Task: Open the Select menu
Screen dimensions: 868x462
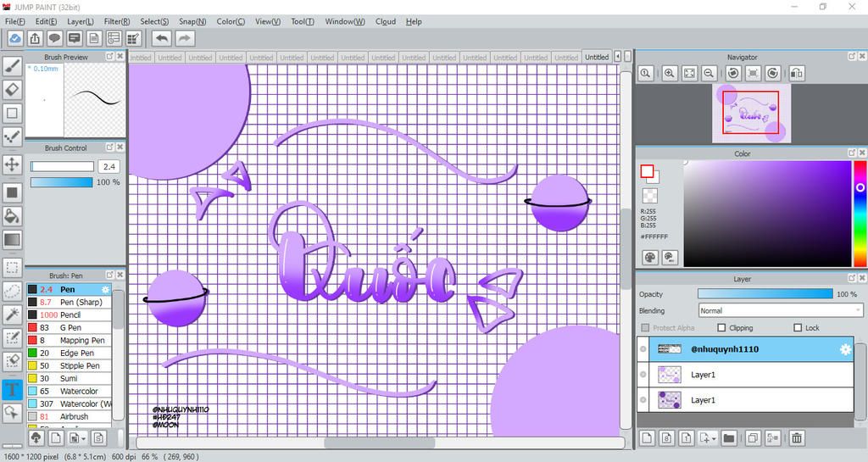Action: [x=154, y=21]
